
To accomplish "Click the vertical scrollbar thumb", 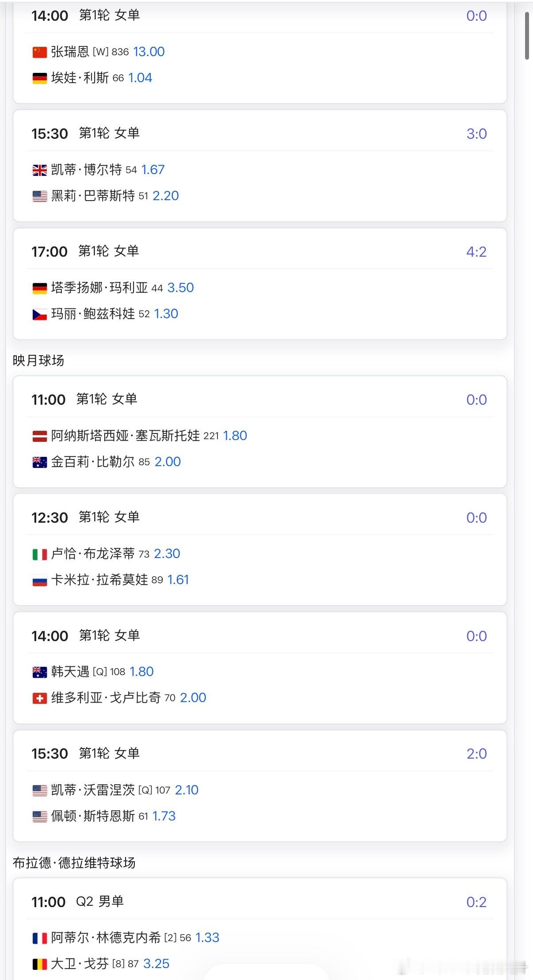I will 527,35.
